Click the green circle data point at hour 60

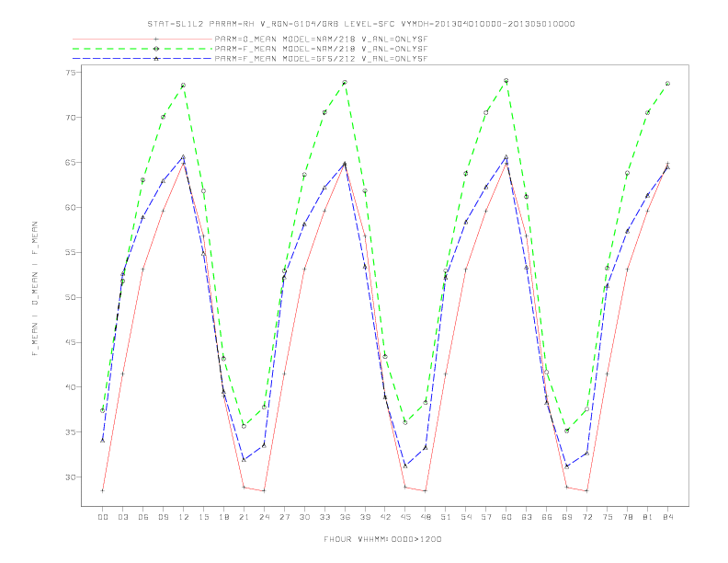(506, 81)
